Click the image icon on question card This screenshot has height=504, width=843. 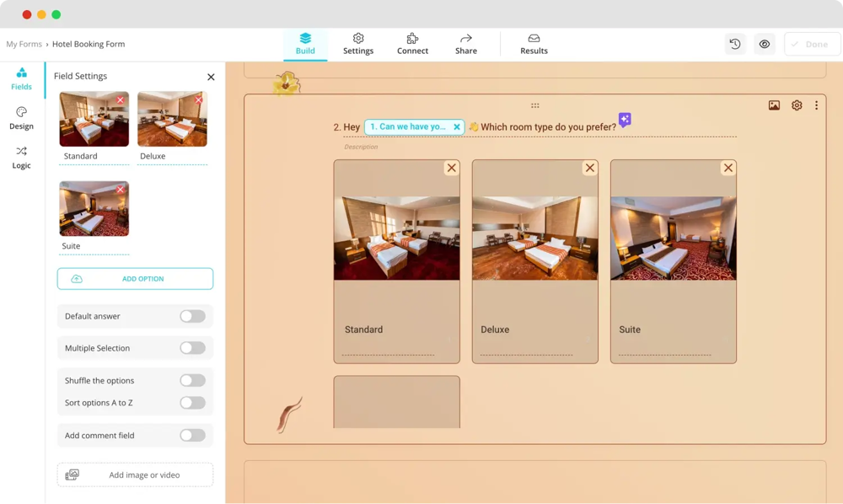click(774, 105)
